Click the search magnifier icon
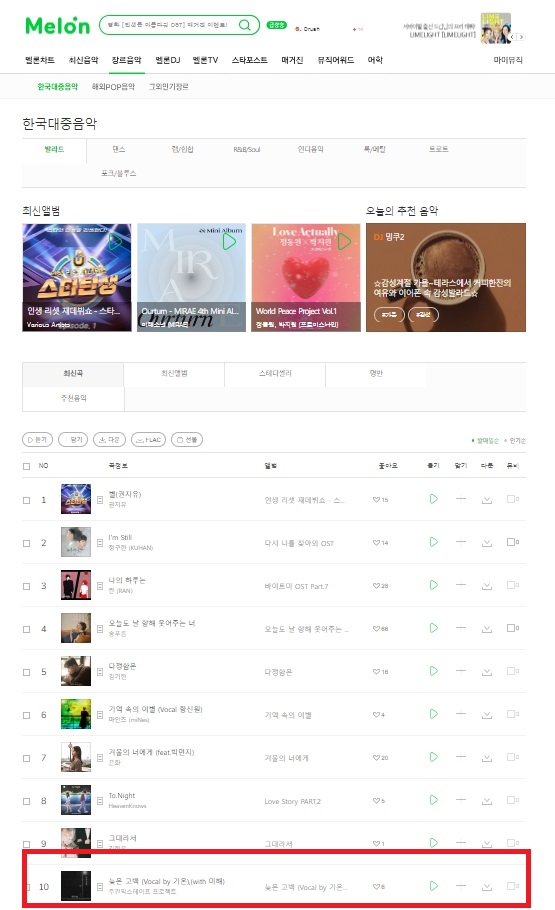 [245, 25]
